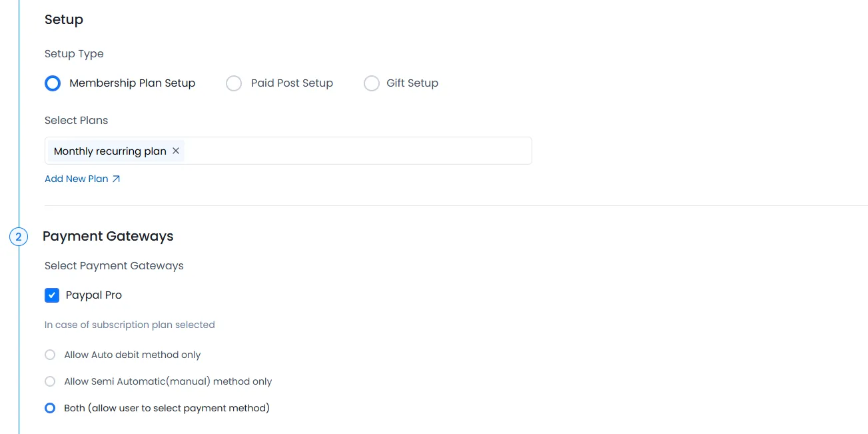Select the Gift Setup option
Viewport: 868px width, 434px height.
371,83
